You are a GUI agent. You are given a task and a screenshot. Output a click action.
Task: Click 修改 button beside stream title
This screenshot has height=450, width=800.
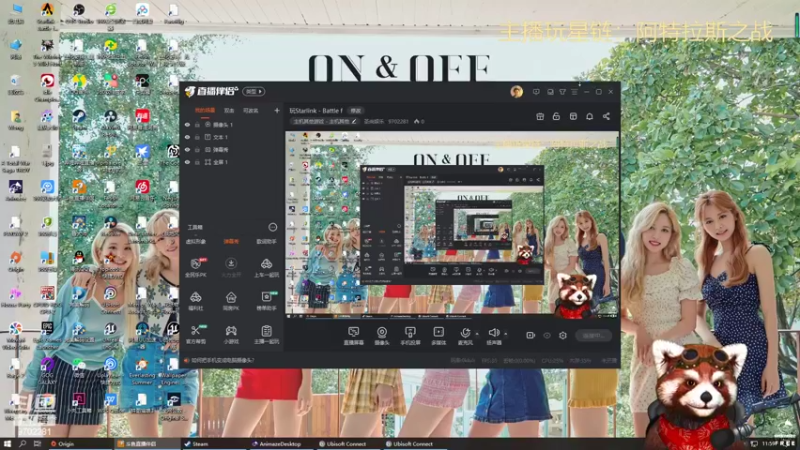[356, 111]
